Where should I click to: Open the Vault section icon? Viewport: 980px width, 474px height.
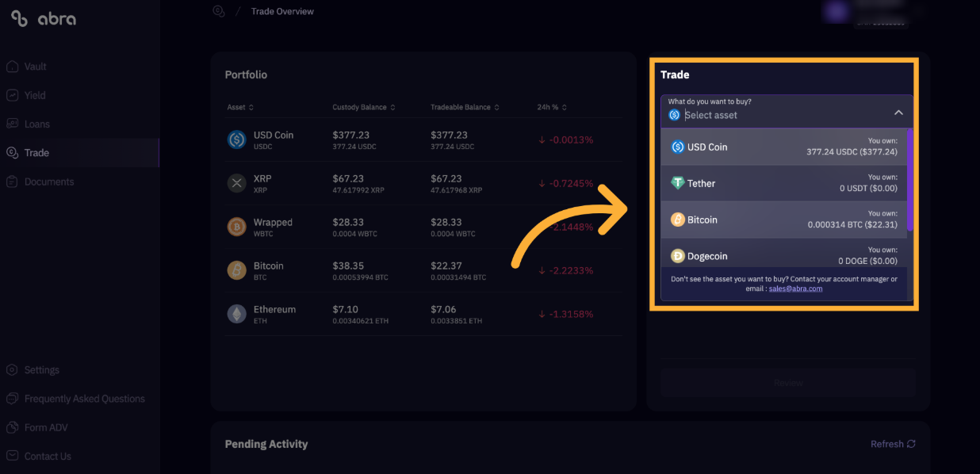(x=12, y=67)
